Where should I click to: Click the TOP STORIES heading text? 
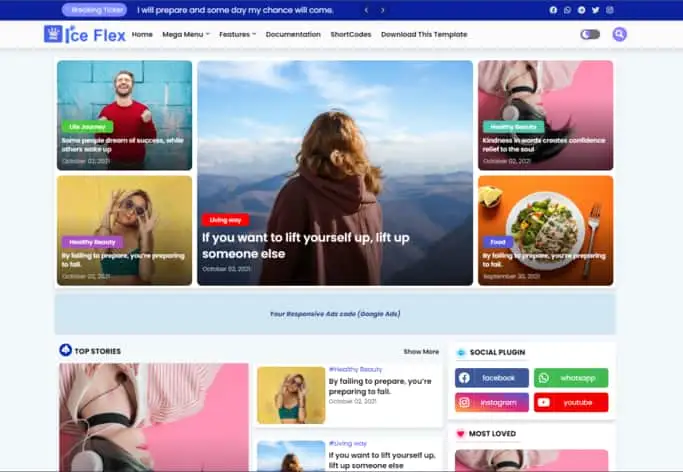click(x=98, y=351)
